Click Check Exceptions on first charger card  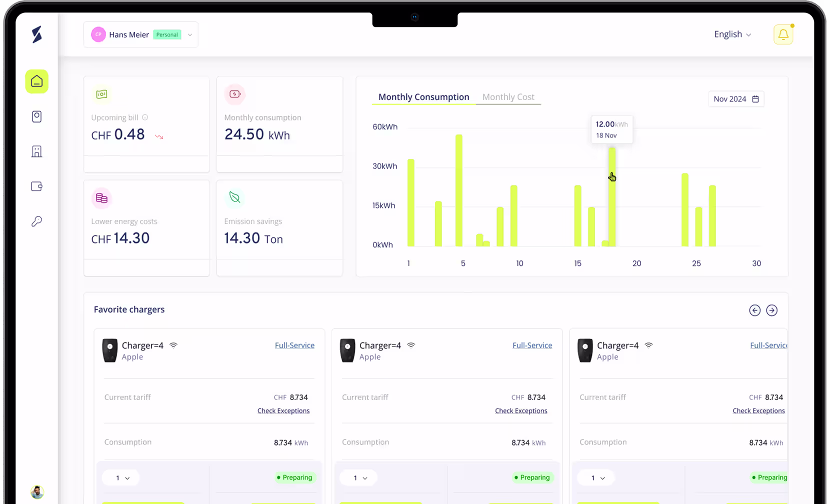(283, 411)
